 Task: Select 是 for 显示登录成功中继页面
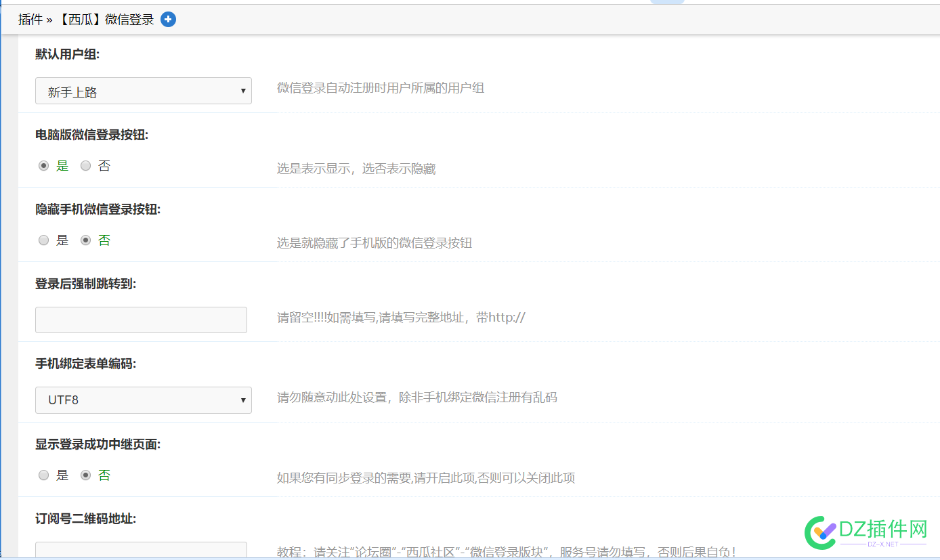coord(44,475)
